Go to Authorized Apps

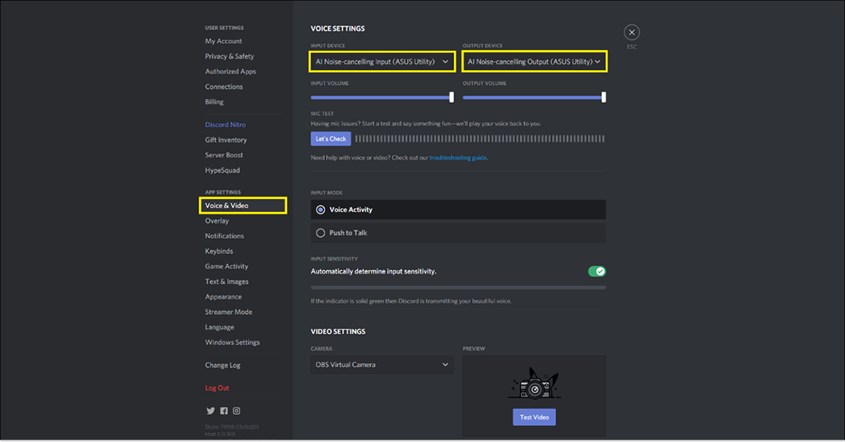pyautogui.click(x=230, y=71)
